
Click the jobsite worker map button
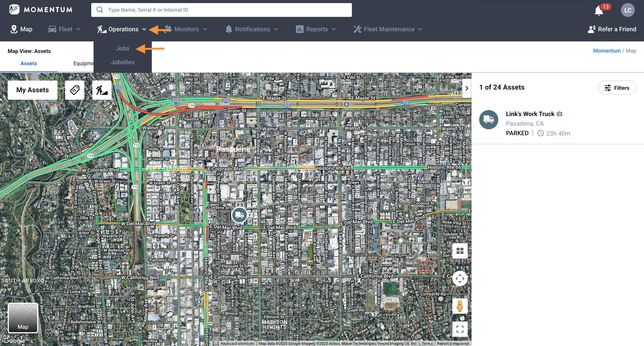pos(102,90)
